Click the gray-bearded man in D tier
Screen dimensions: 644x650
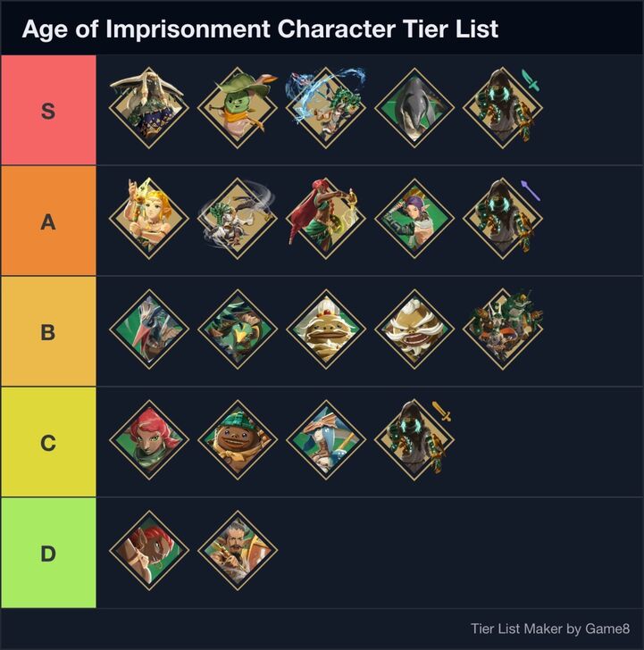tap(237, 550)
